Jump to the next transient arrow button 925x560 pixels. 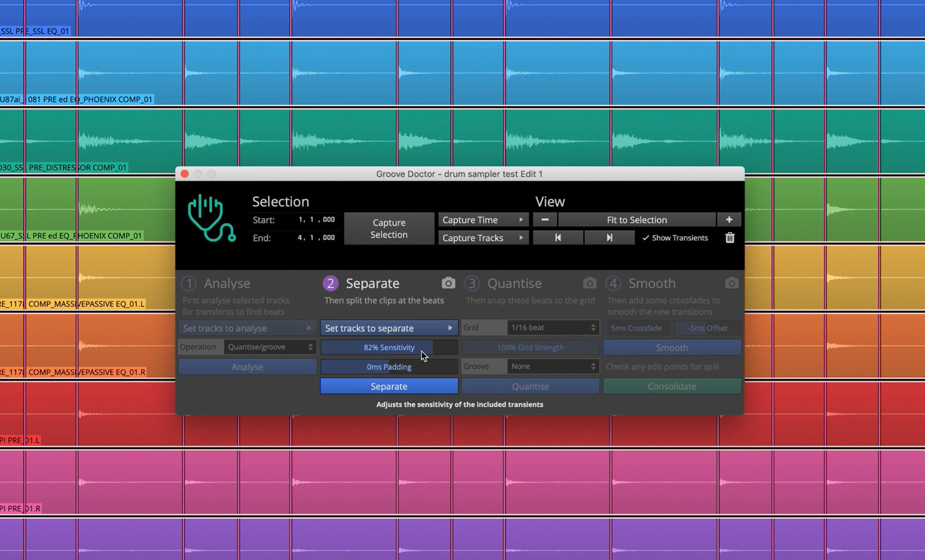[x=609, y=238]
